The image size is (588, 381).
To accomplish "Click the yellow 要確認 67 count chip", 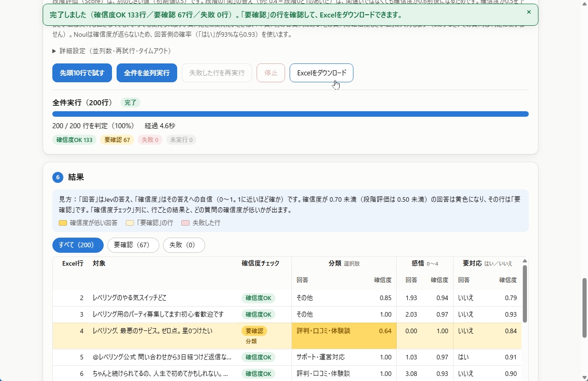I will [117, 140].
